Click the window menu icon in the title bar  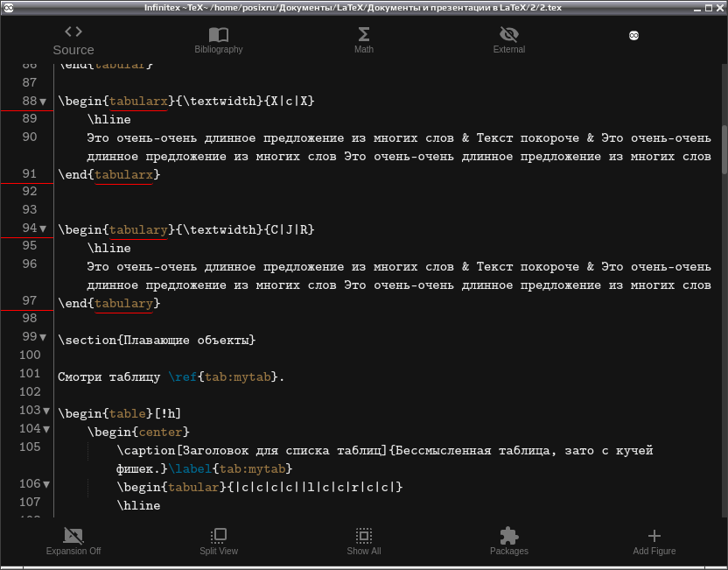(x=9, y=7)
